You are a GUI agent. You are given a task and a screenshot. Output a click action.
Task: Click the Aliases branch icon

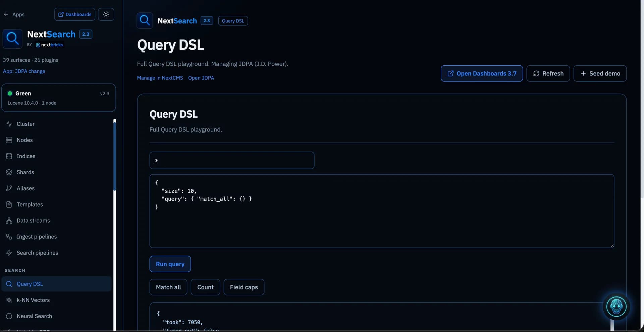tap(9, 188)
